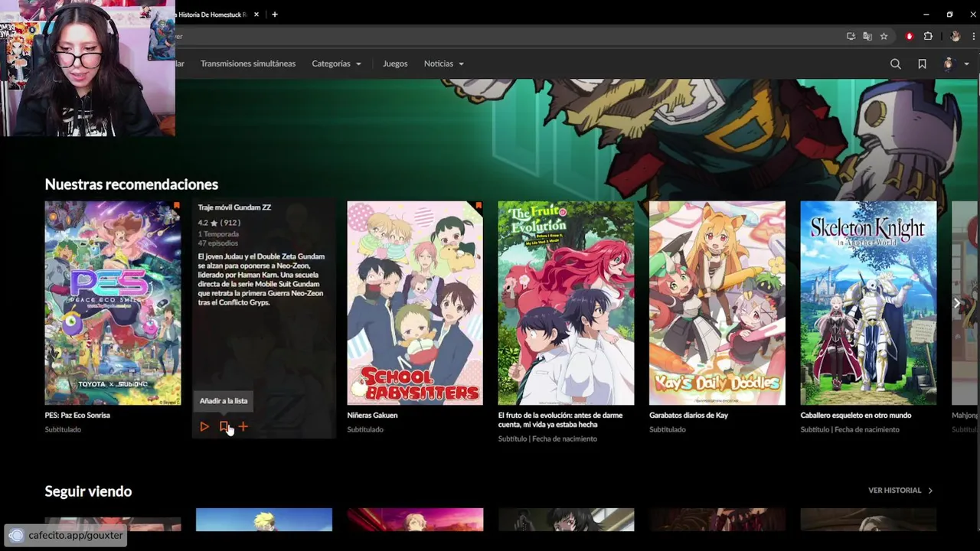The width and height of the screenshot is (980, 551).
Task: Open the Juegos menu item
Action: [x=395, y=64]
